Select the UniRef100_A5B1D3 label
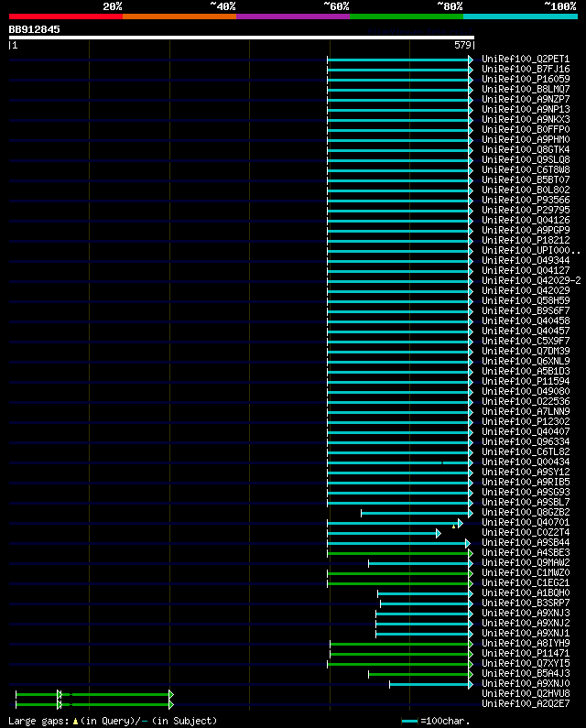 point(526,371)
